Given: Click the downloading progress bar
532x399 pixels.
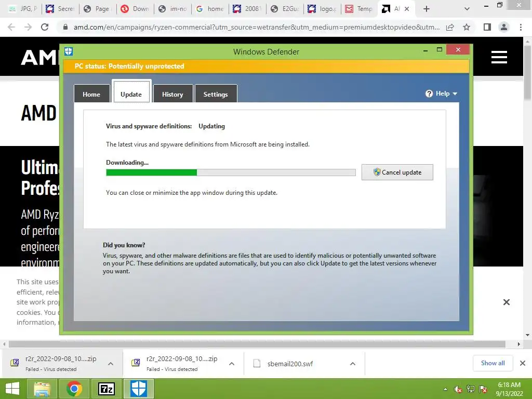Looking at the screenshot, I should pyautogui.click(x=231, y=172).
